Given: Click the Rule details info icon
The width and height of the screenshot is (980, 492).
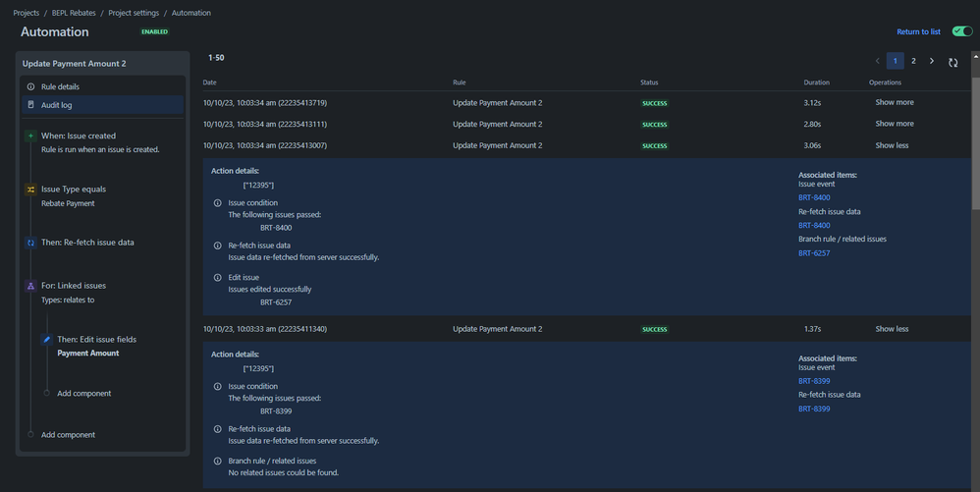Looking at the screenshot, I should pos(30,86).
